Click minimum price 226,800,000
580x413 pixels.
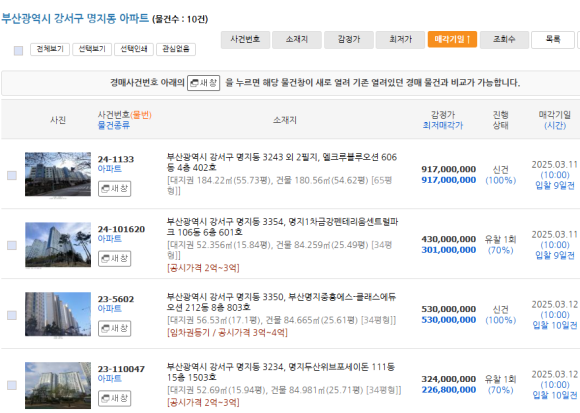coord(449,390)
